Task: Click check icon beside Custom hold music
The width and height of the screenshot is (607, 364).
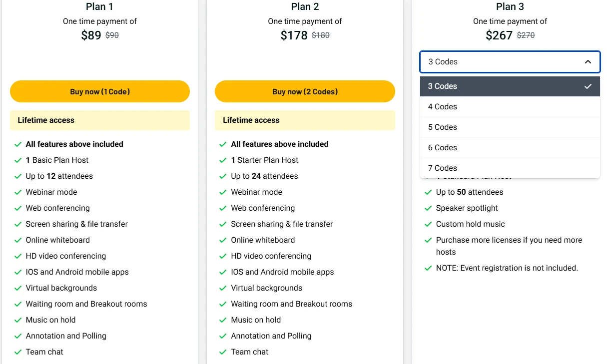Action: [x=428, y=224]
